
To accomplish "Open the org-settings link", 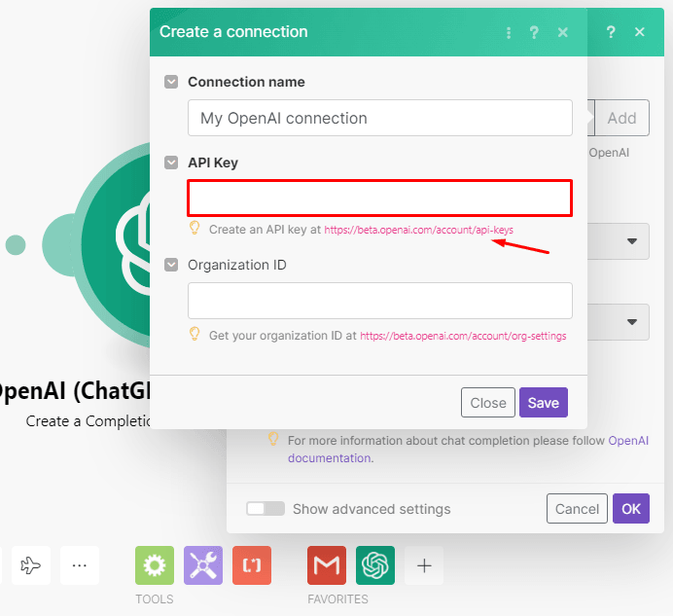I will (x=463, y=336).
